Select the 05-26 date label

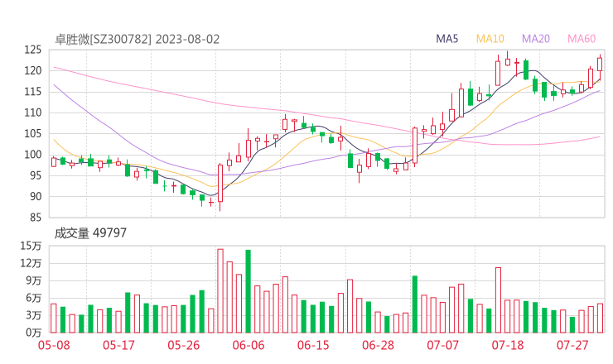click(184, 346)
